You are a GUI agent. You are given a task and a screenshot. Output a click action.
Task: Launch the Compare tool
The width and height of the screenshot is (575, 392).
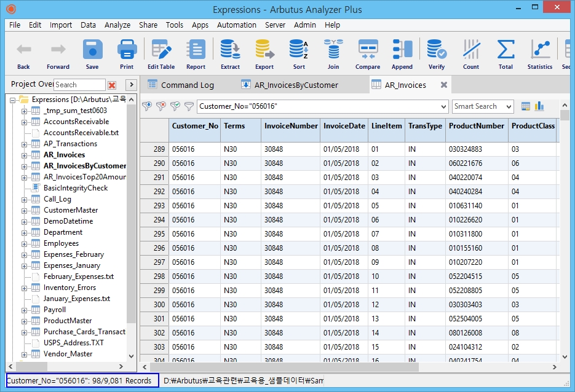[368, 53]
